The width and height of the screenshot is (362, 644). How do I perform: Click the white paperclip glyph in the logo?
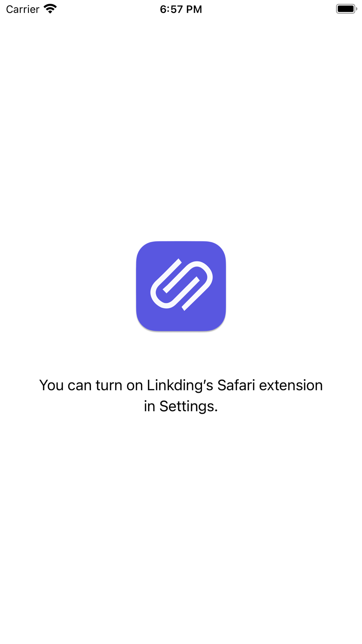tap(181, 285)
